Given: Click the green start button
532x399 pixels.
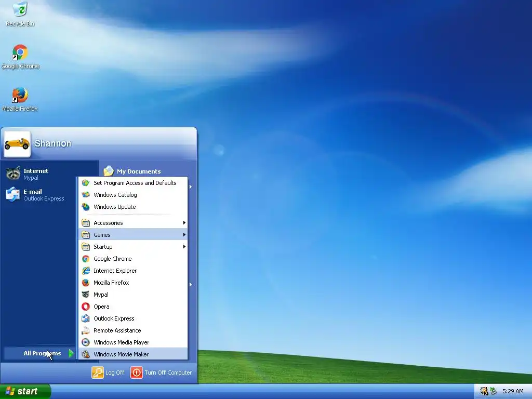Looking at the screenshot, I should point(25,391).
